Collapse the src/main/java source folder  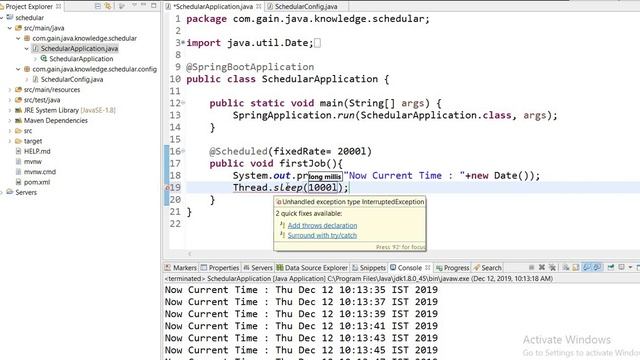pyautogui.click(x=10, y=28)
